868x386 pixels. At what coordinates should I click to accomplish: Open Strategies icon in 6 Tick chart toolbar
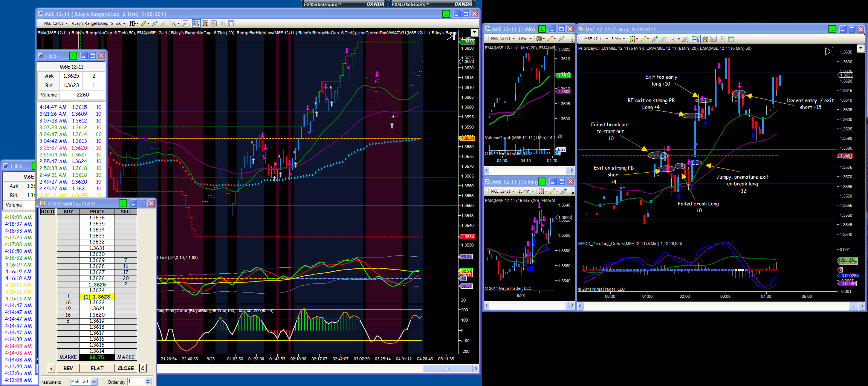[x=214, y=23]
